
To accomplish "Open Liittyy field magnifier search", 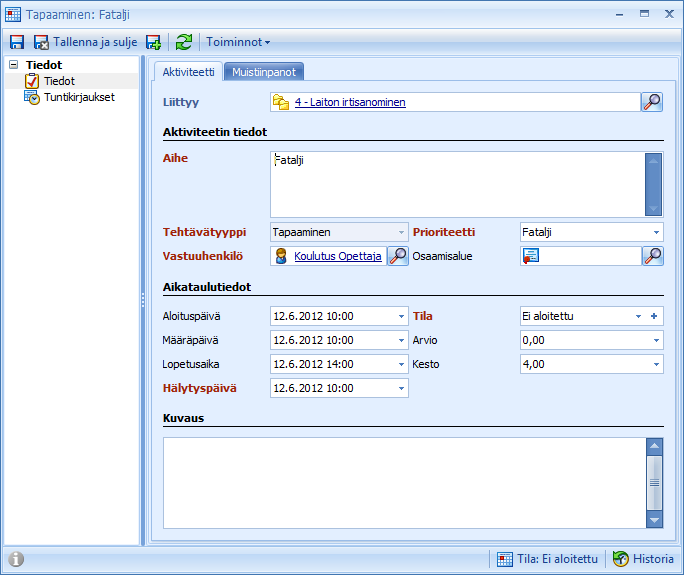I will click(652, 102).
